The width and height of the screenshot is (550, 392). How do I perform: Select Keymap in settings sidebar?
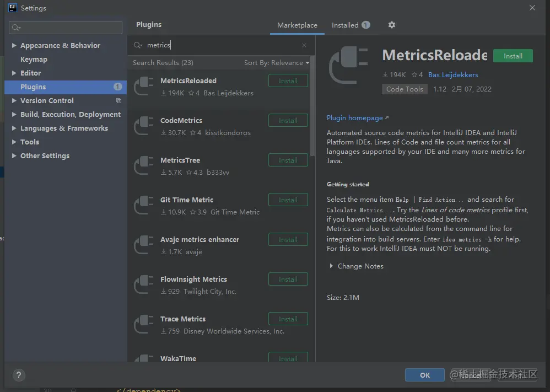point(34,60)
